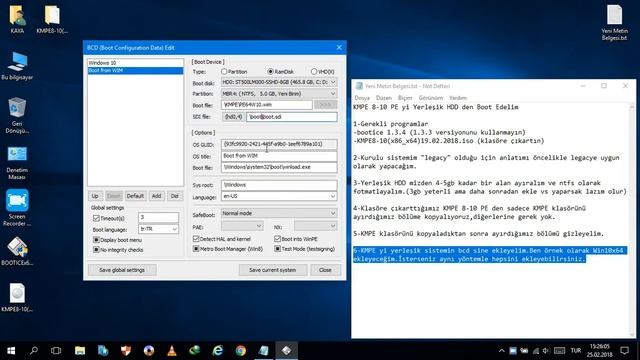Click the Close button in BCD Edit
This screenshot has width=640, height=360.
coord(325,270)
